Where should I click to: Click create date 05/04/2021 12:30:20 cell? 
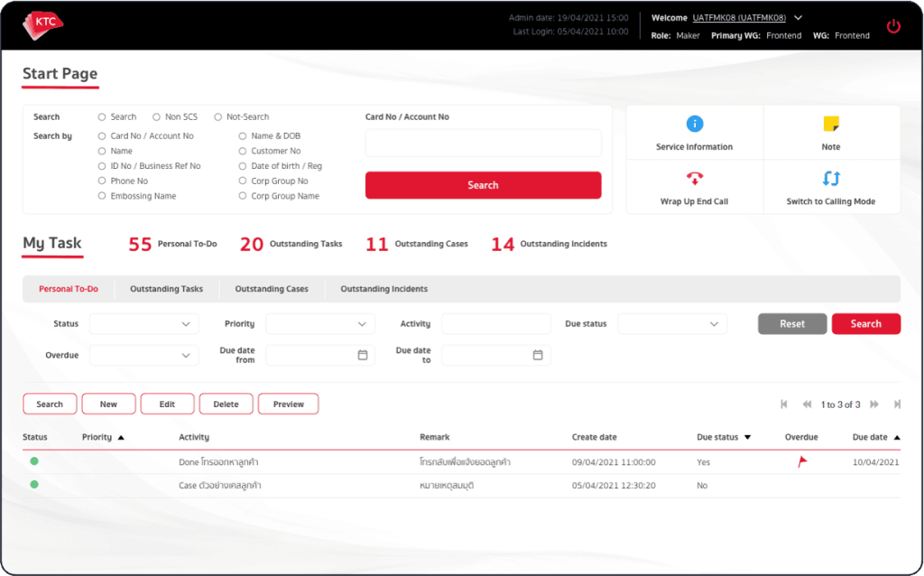point(614,486)
